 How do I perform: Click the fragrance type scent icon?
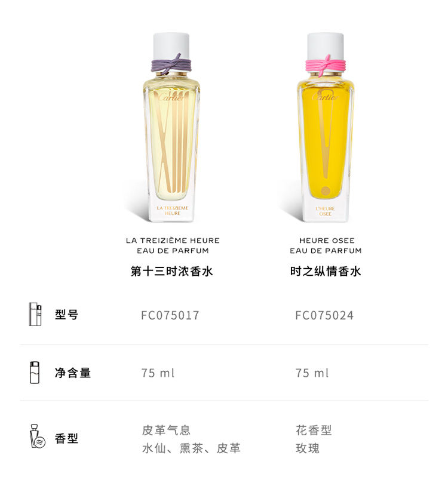pos(38,436)
